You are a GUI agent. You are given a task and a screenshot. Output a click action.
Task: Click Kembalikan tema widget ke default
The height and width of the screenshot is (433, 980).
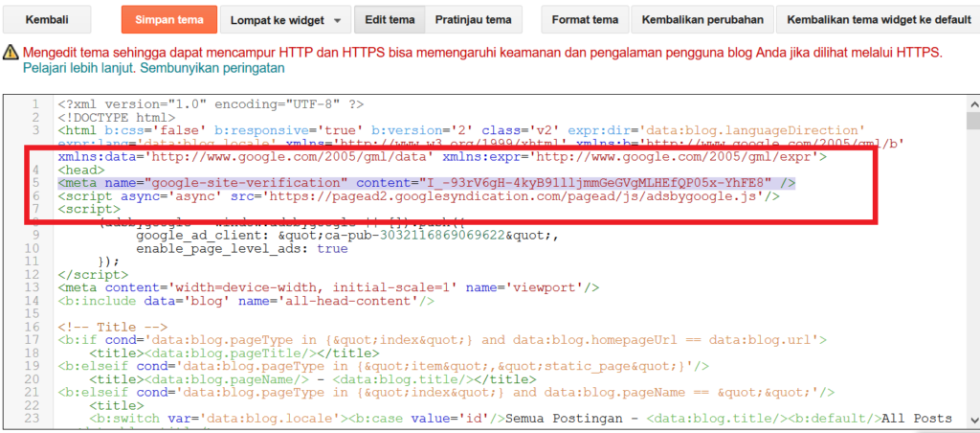[x=879, y=19]
